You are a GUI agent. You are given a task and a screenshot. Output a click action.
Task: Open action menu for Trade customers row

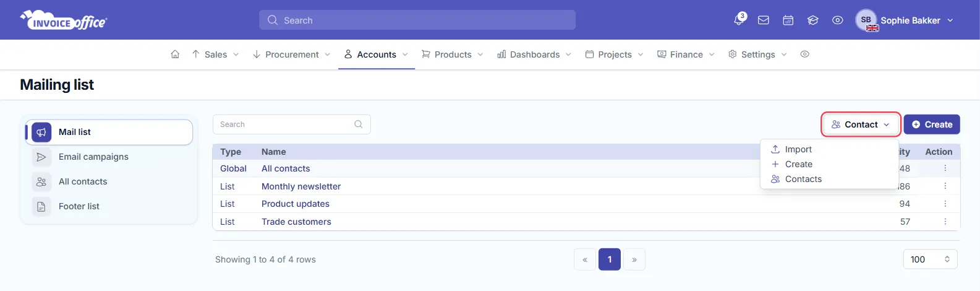click(x=945, y=222)
